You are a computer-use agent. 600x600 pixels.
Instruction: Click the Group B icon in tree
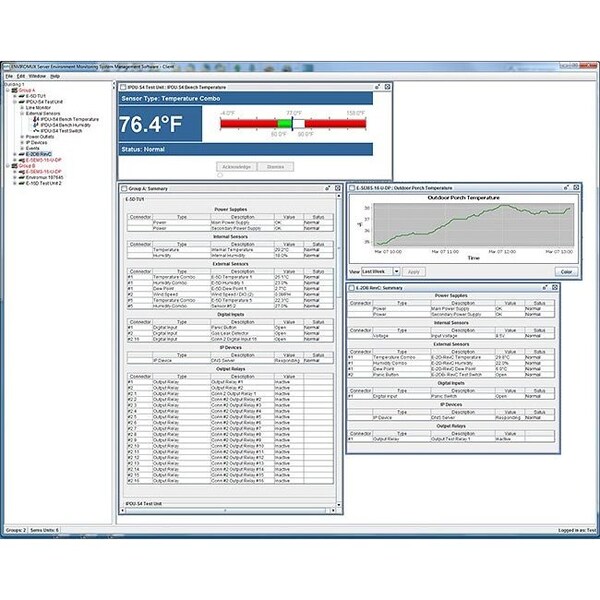pyautogui.click(x=13, y=164)
